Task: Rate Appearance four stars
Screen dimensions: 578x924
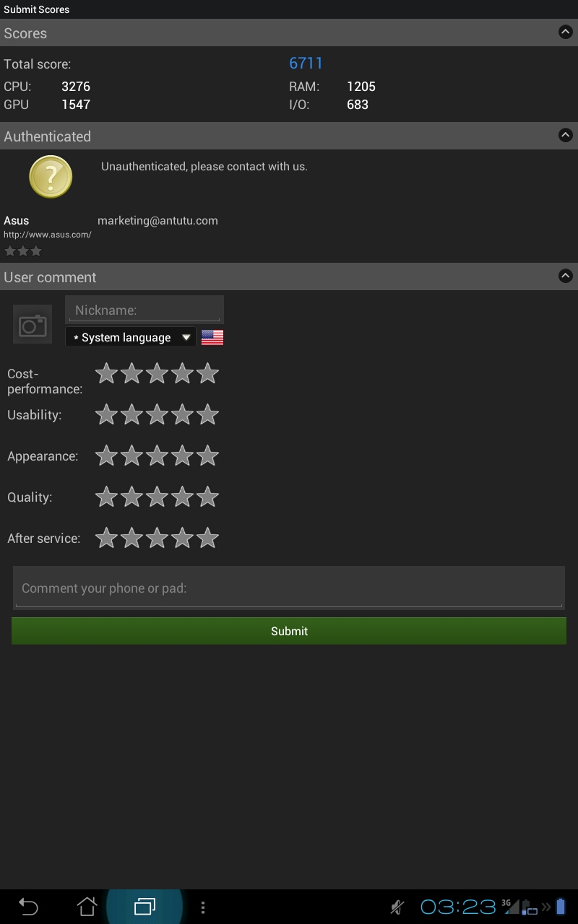Action: [x=182, y=456]
